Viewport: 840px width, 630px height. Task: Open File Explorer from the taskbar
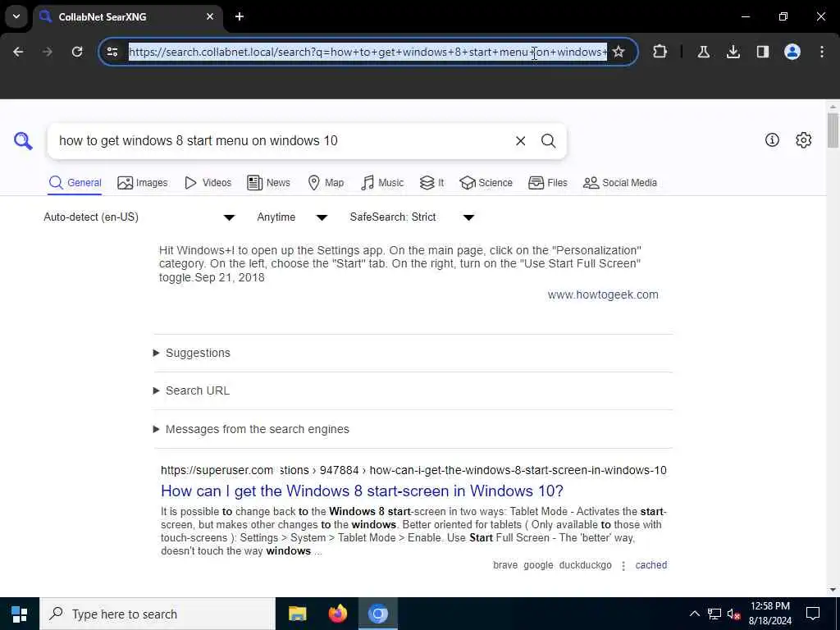[x=297, y=614]
